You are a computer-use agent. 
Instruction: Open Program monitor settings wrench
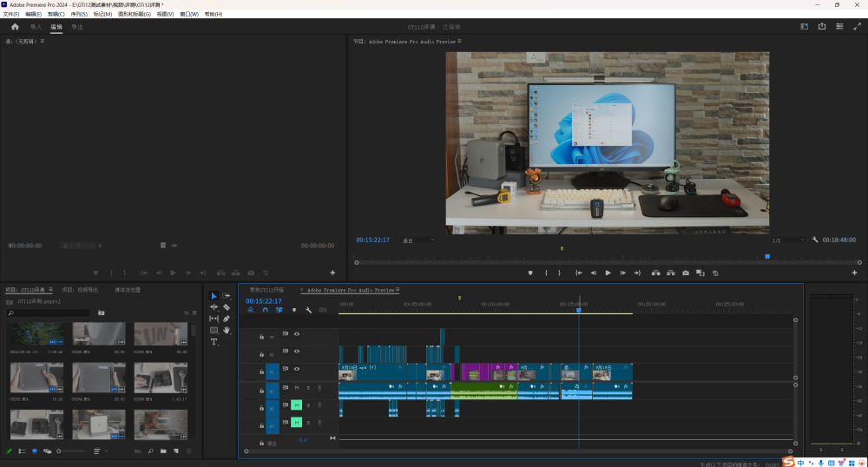pos(815,240)
